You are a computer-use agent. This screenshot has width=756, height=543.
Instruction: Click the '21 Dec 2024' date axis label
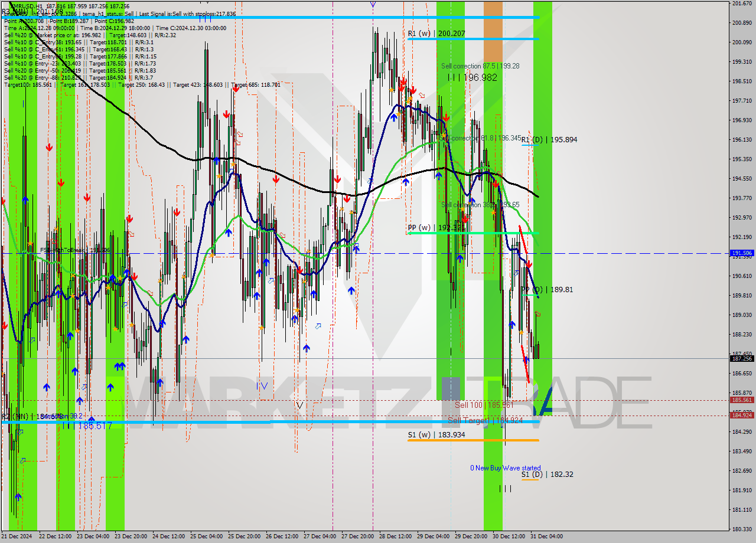pyautogui.click(x=16, y=537)
